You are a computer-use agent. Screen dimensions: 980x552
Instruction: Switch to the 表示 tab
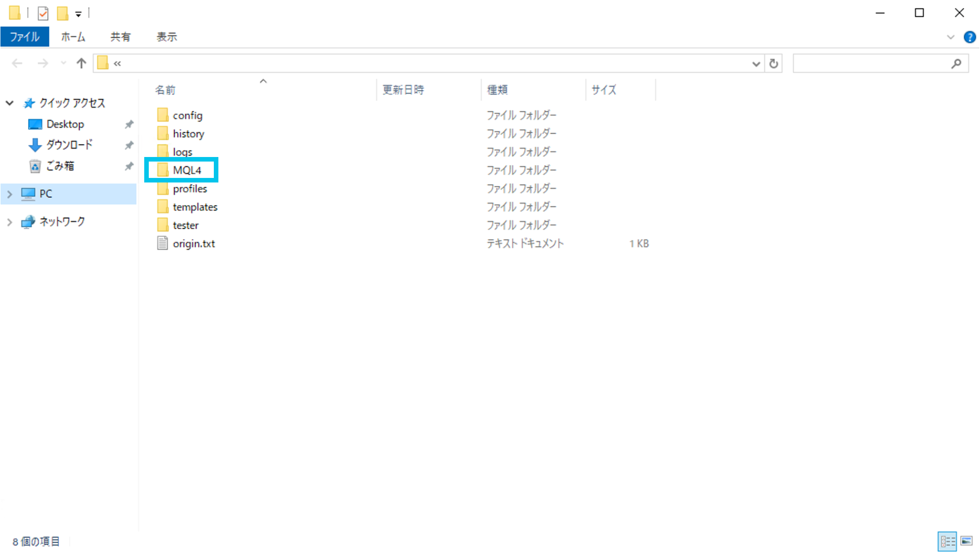167,37
